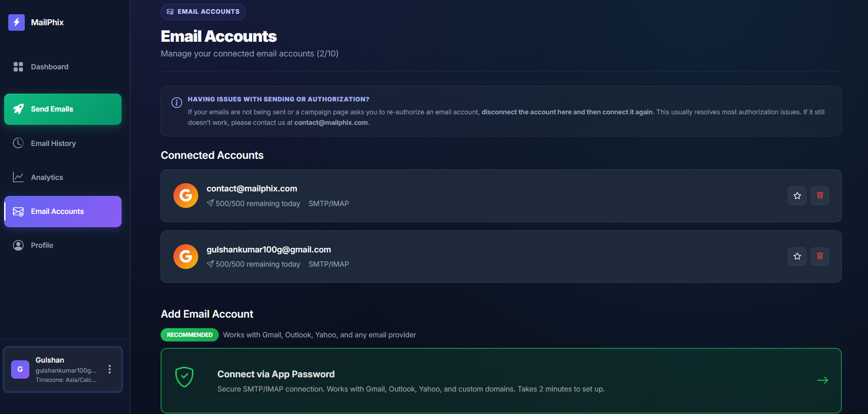Open Email History via the clock icon
The width and height of the screenshot is (868, 414).
coord(18,143)
